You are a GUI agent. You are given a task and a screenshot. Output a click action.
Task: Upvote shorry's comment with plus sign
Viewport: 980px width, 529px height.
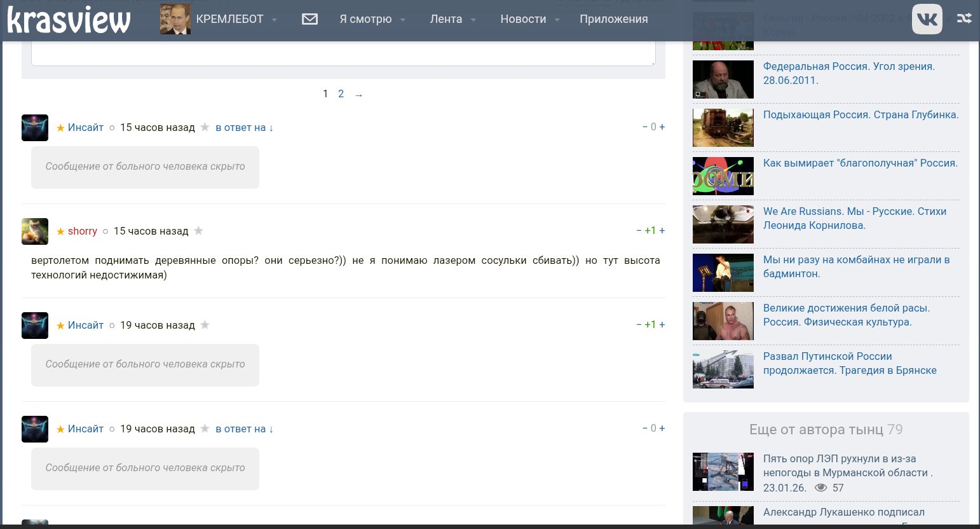(662, 231)
